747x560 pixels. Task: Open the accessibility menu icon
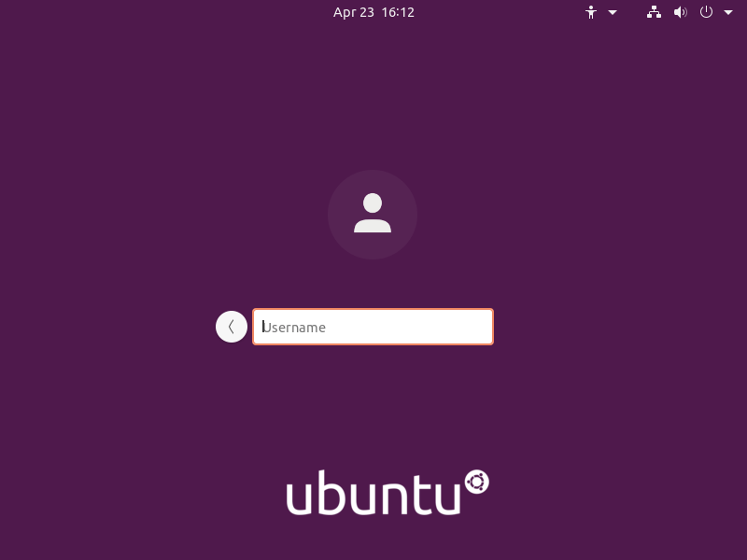point(591,12)
